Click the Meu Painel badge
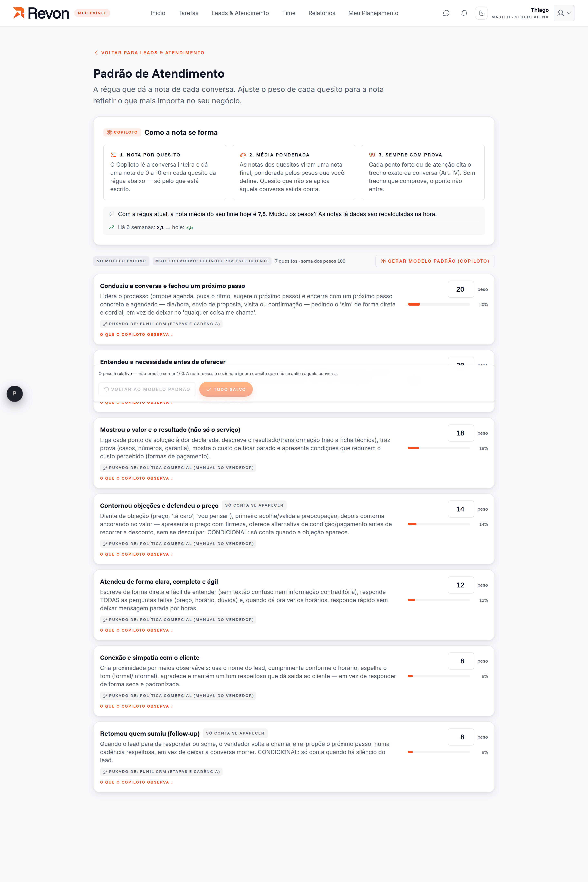This screenshot has width=588, height=882. pos(92,13)
